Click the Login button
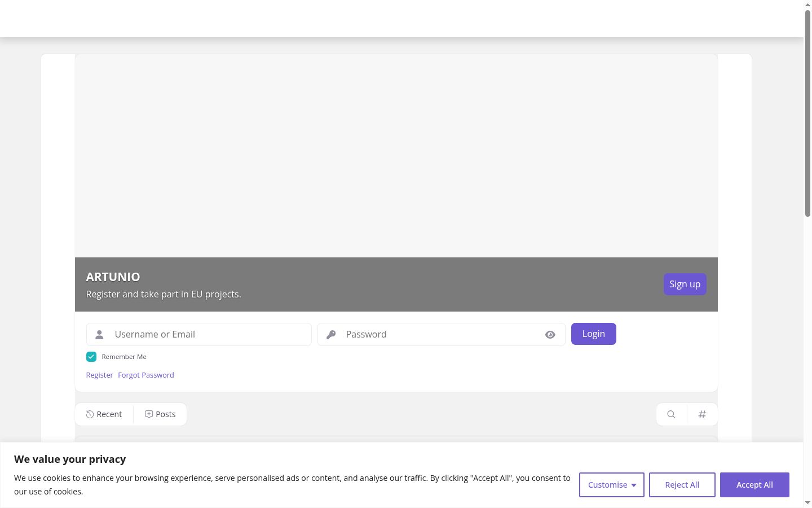The width and height of the screenshot is (812, 508). pos(594,334)
